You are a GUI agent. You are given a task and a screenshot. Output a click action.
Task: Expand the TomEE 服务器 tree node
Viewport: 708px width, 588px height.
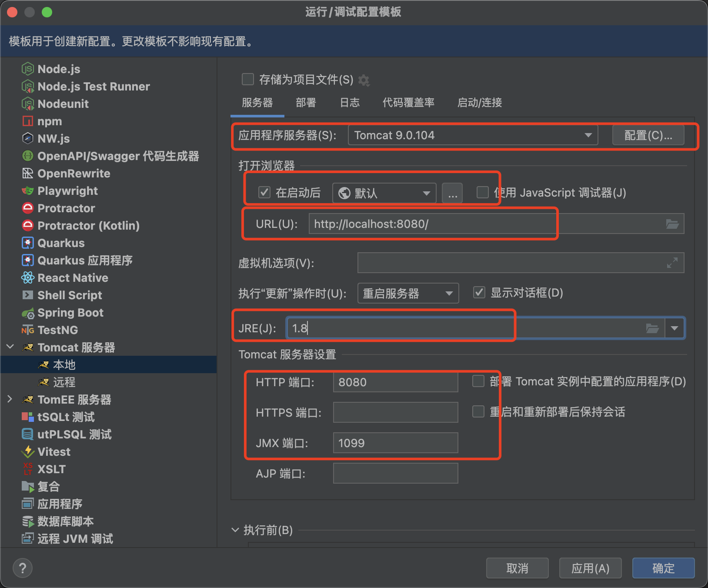coord(10,399)
